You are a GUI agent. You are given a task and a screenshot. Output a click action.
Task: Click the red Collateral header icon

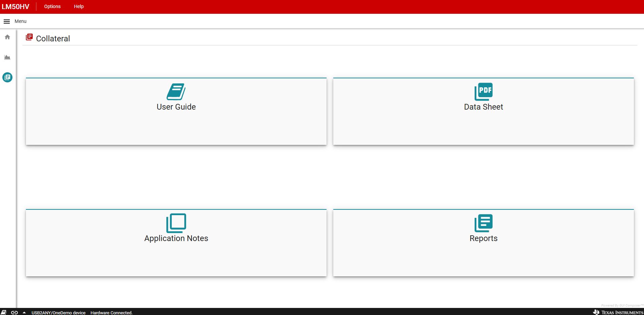point(29,37)
